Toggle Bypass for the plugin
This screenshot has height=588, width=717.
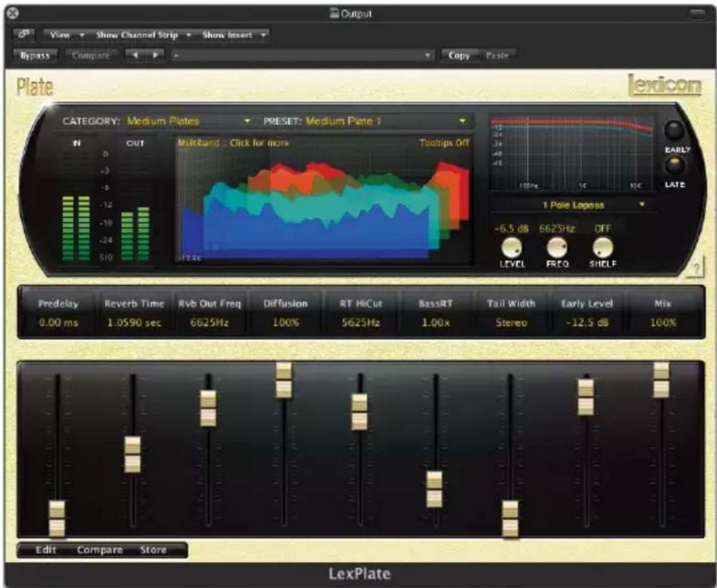(x=35, y=56)
